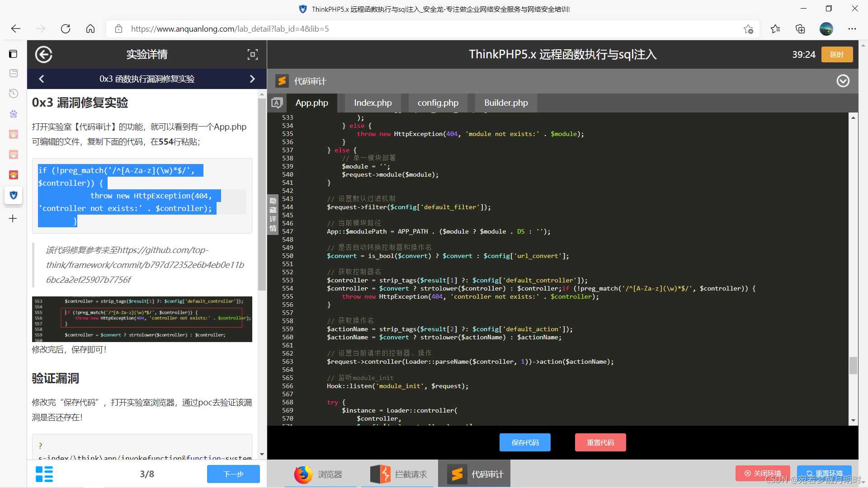
Task: Click 关闭环境 close environment button
Action: pos(763,473)
